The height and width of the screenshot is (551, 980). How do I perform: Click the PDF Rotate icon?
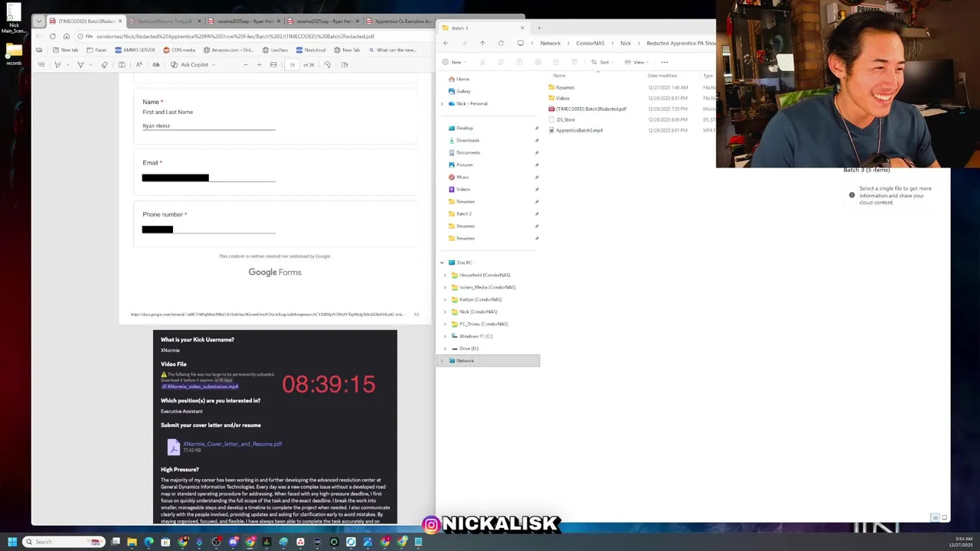click(327, 64)
